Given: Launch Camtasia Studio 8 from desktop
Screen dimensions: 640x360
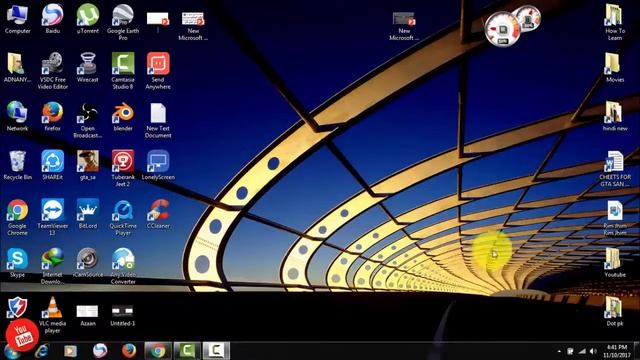Looking at the screenshot, I should click(123, 71).
